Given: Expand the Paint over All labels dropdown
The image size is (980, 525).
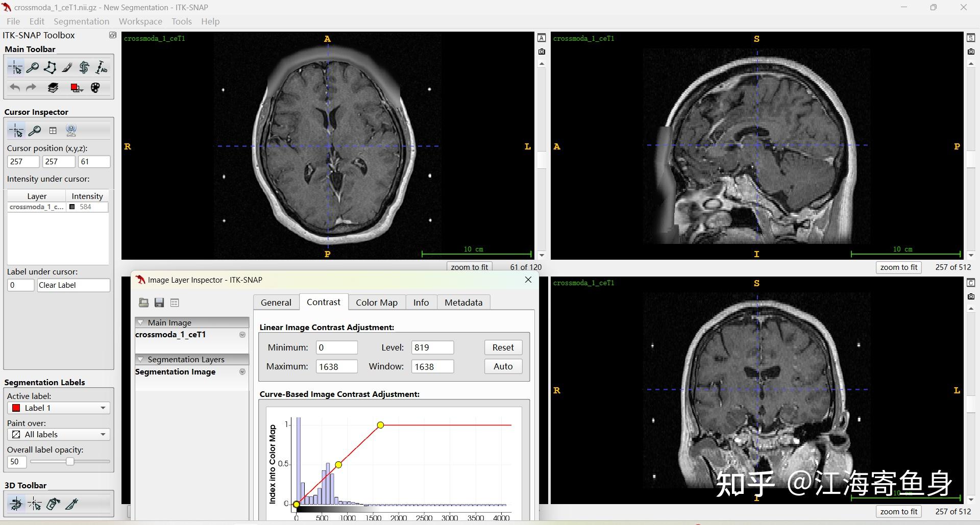Looking at the screenshot, I should (59, 434).
